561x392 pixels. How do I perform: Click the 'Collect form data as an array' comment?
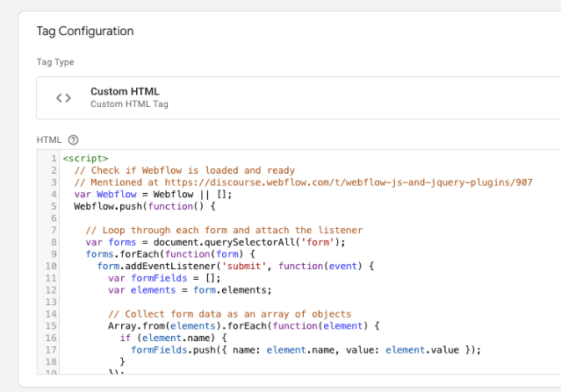pyautogui.click(x=230, y=314)
